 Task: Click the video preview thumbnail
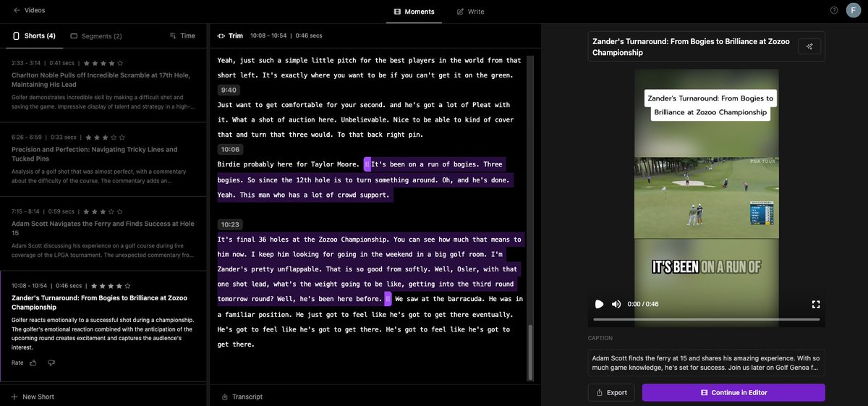coord(707,197)
